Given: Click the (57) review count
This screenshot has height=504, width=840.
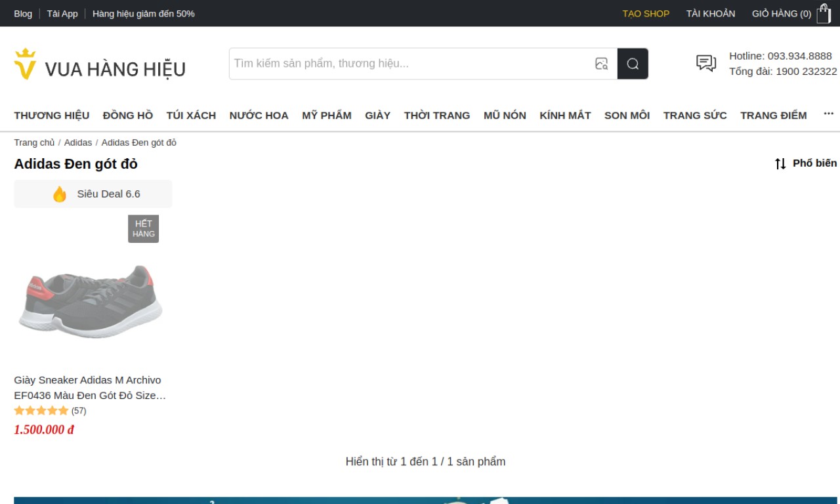Looking at the screenshot, I should click(x=79, y=411).
